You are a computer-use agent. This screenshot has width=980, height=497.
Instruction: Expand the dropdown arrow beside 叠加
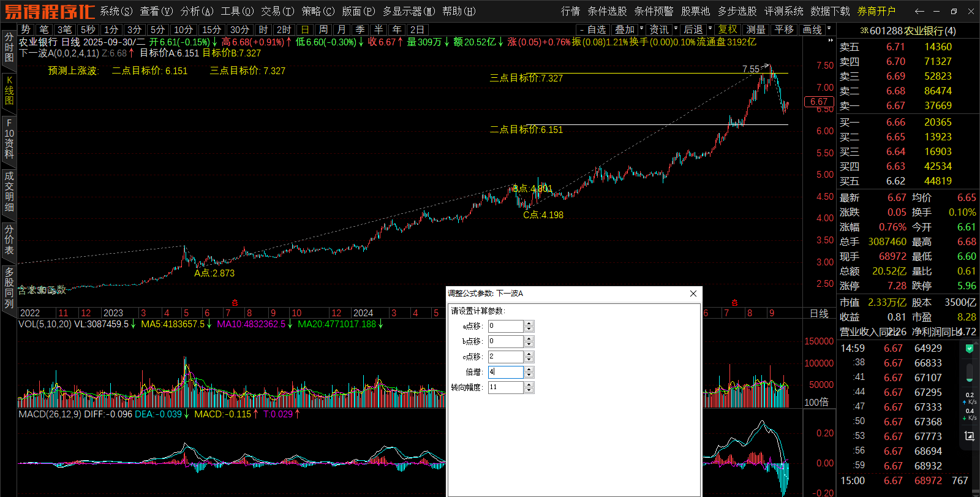pos(641,29)
